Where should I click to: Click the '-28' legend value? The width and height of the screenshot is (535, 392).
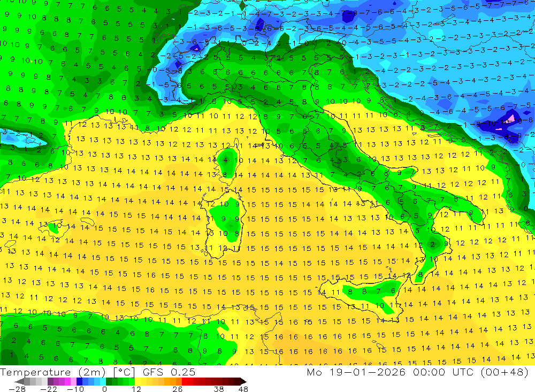(x=17, y=389)
